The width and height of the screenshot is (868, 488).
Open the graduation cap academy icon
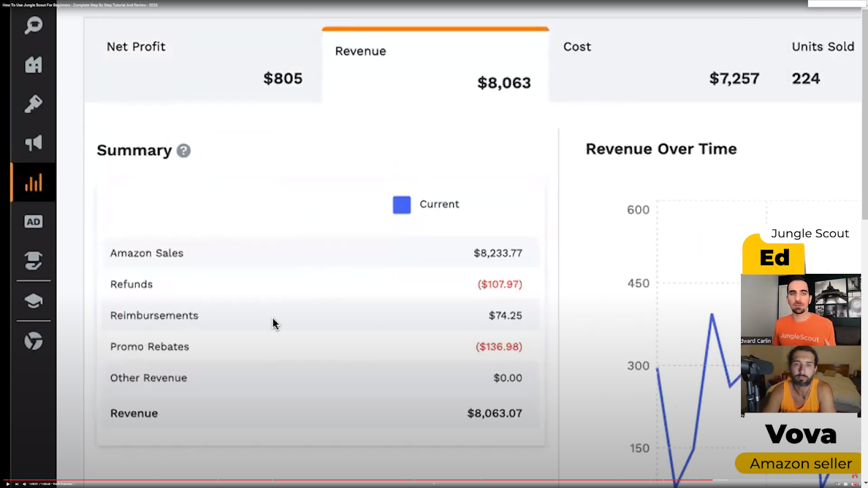coord(33,301)
